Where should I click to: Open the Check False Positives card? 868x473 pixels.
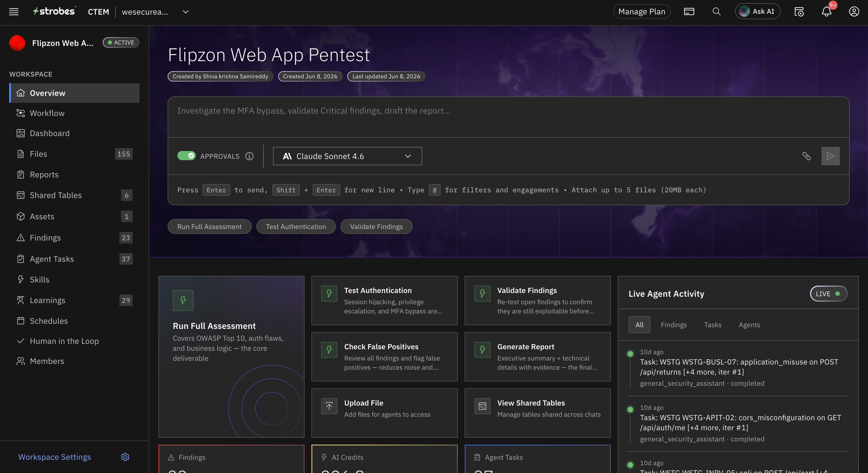point(384,357)
